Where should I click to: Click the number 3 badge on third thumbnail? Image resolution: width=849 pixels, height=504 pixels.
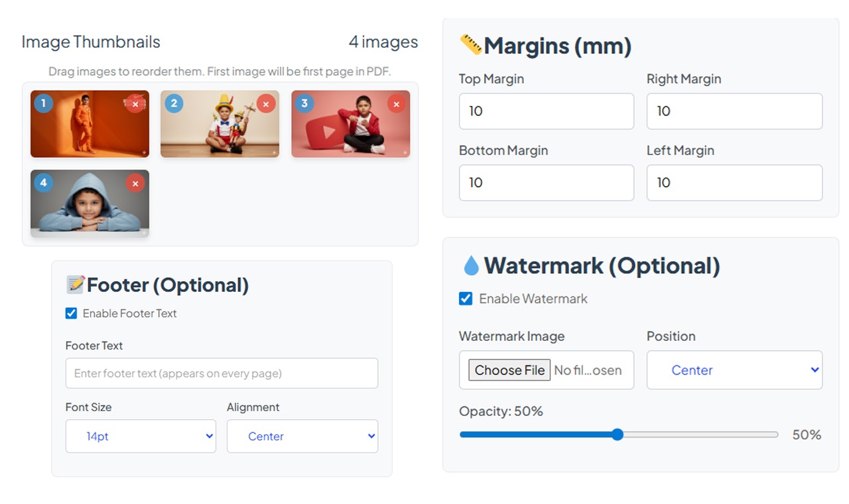304,103
